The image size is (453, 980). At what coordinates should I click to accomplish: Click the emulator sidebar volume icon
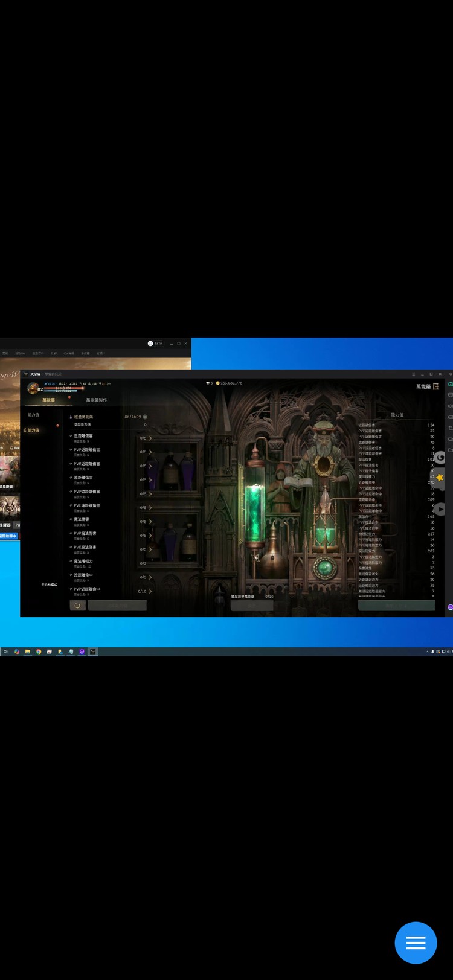click(x=450, y=406)
